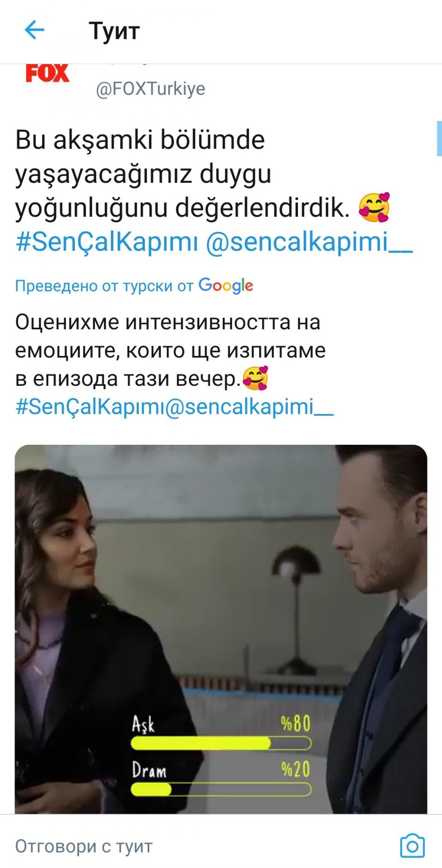Click the Dram %20 progress bar
This screenshot has height=868, width=442.
click(x=221, y=789)
